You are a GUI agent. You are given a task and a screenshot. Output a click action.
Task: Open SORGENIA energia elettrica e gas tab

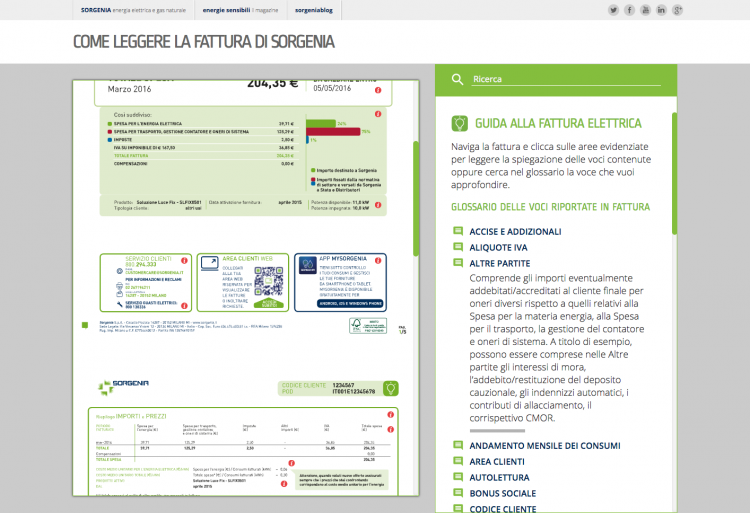[133, 10]
